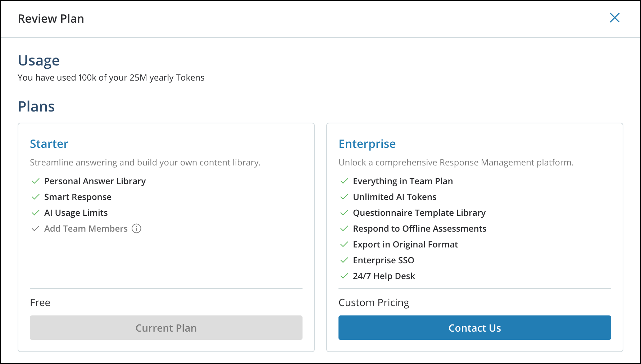Click checkmark beside Add Team Members
This screenshot has height=364, width=641.
pyautogui.click(x=35, y=228)
